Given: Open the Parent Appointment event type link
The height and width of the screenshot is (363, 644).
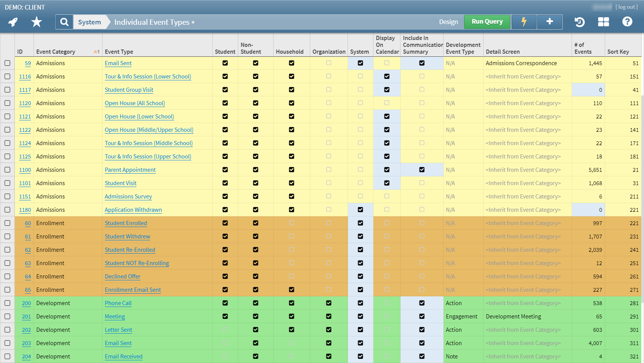Looking at the screenshot, I should pos(130,170).
